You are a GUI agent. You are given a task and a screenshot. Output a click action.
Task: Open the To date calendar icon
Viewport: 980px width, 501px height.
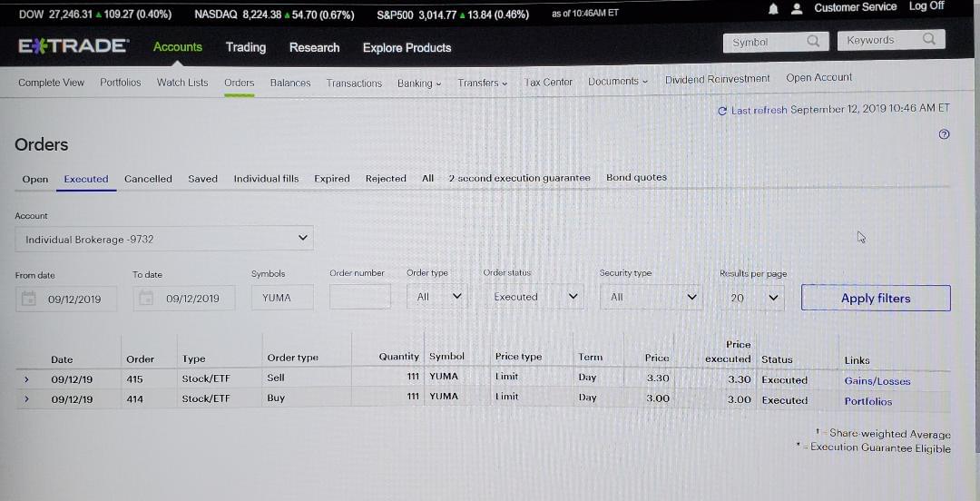click(x=146, y=299)
